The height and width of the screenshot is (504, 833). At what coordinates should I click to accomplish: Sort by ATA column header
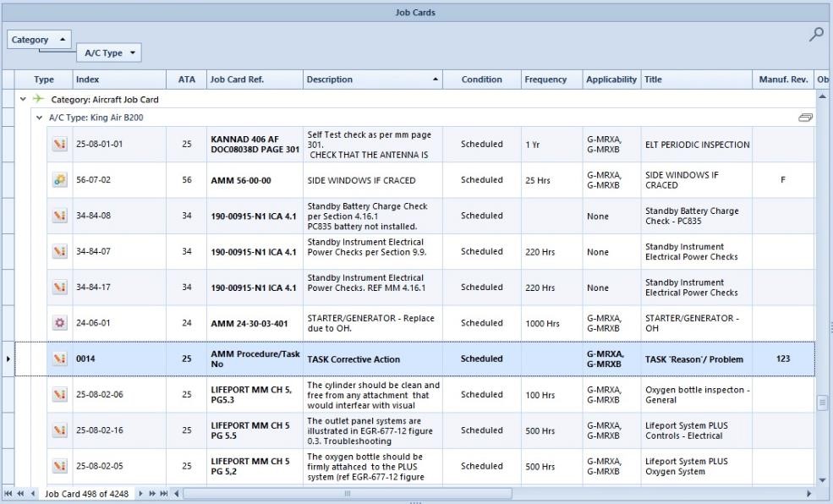point(186,79)
